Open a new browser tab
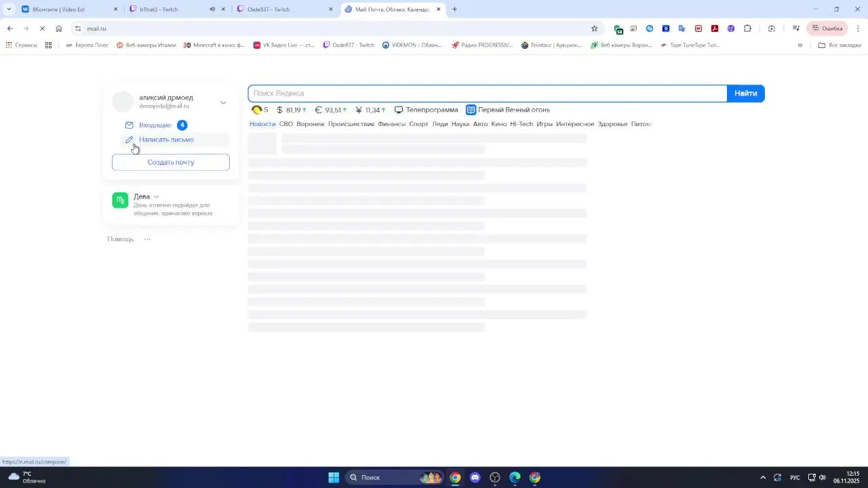The height and width of the screenshot is (488, 868). click(x=454, y=9)
